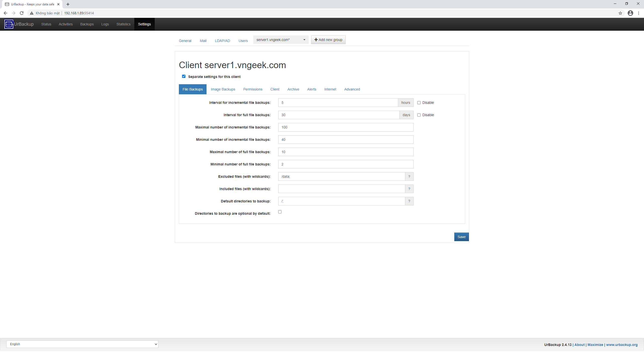Image resolution: width=644 pixels, height=352 pixels.
Task: Open the Advanced tab
Action: [352, 89]
